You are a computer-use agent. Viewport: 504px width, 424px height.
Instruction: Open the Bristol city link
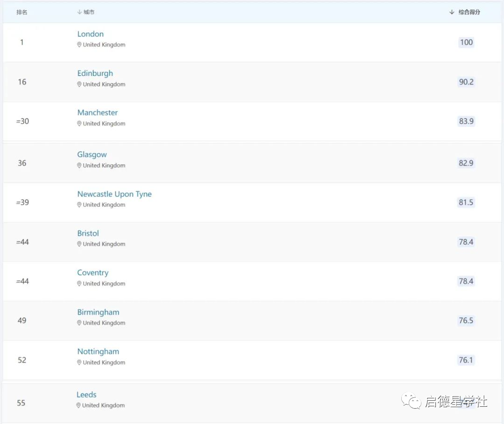tap(88, 234)
